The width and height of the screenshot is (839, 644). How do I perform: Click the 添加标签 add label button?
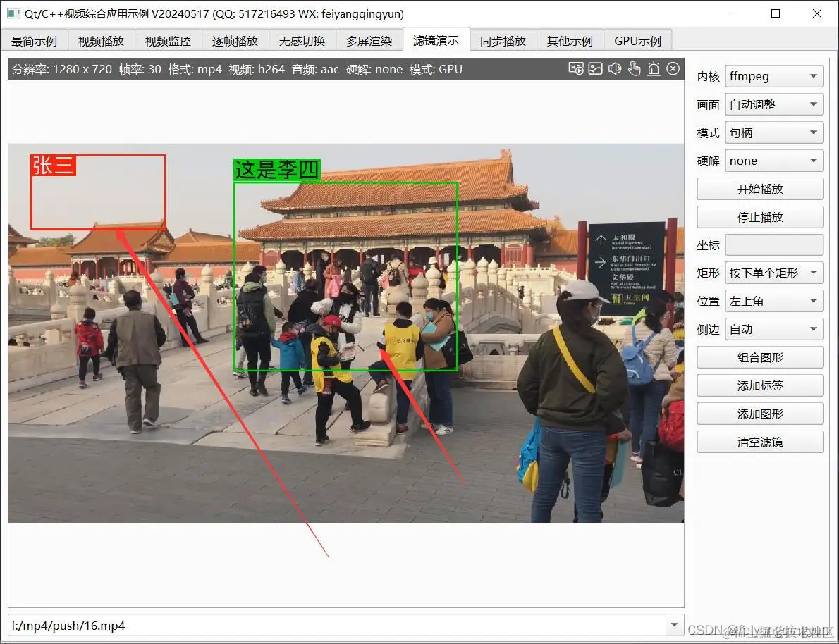(x=759, y=385)
